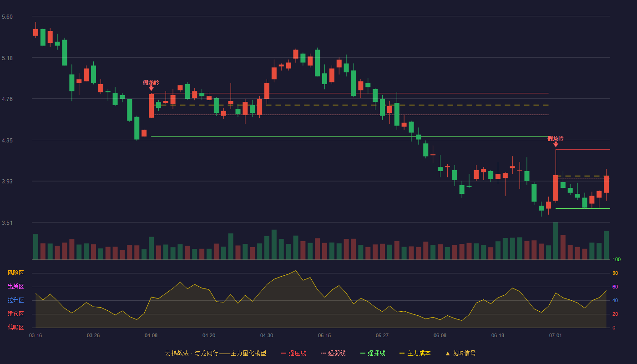Select the 建仓区 zone label
Image resolution: width=637 pixels, height=364 pixels.
pos(15,314)
